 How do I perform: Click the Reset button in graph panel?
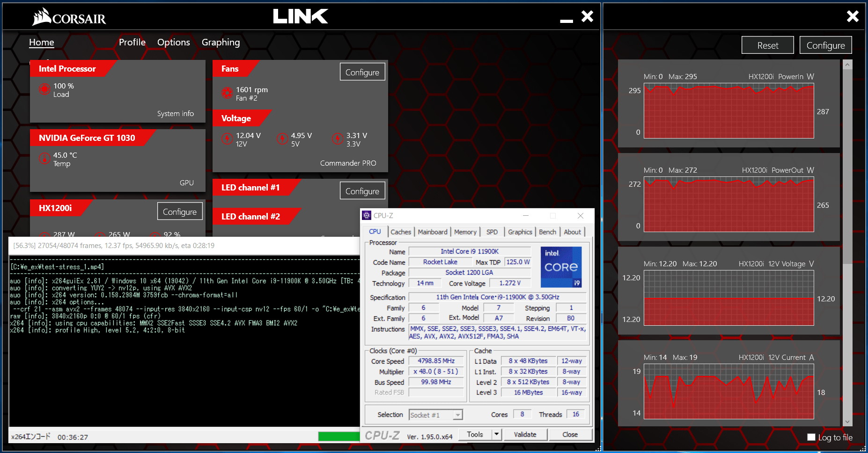coord(768,45)
